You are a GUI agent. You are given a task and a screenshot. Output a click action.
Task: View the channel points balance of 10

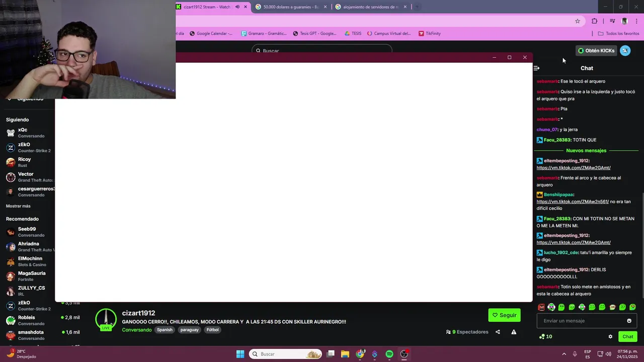(545, 337)
